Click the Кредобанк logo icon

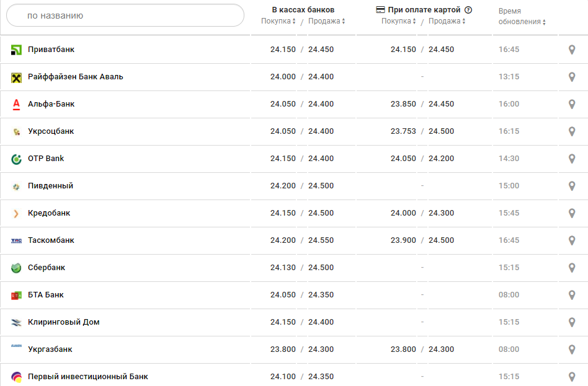point(17,213)
